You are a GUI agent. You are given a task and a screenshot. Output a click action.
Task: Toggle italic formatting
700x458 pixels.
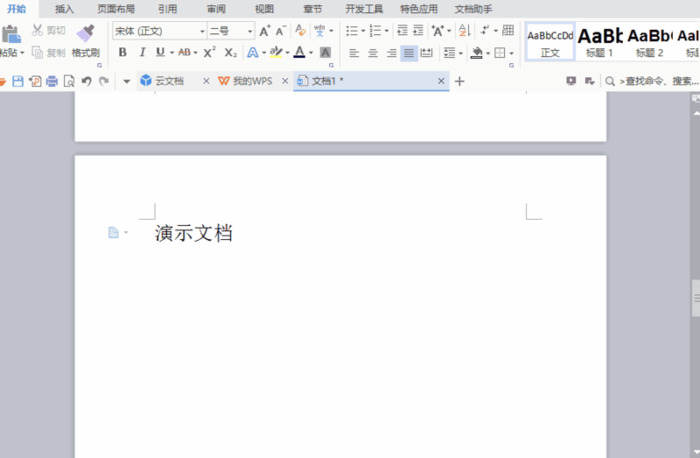click(x=142, y=53)
